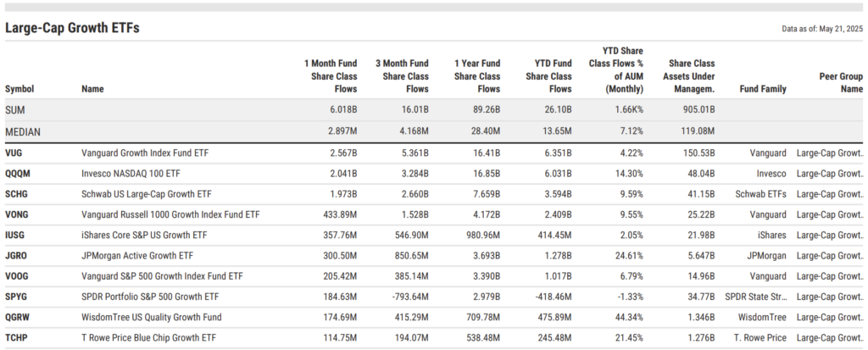Image resolution: width=868 pixels, height=350 pixels.
Task: Select the 1 Month Fund Share Class Flows header
Action: tap(331, 76)
